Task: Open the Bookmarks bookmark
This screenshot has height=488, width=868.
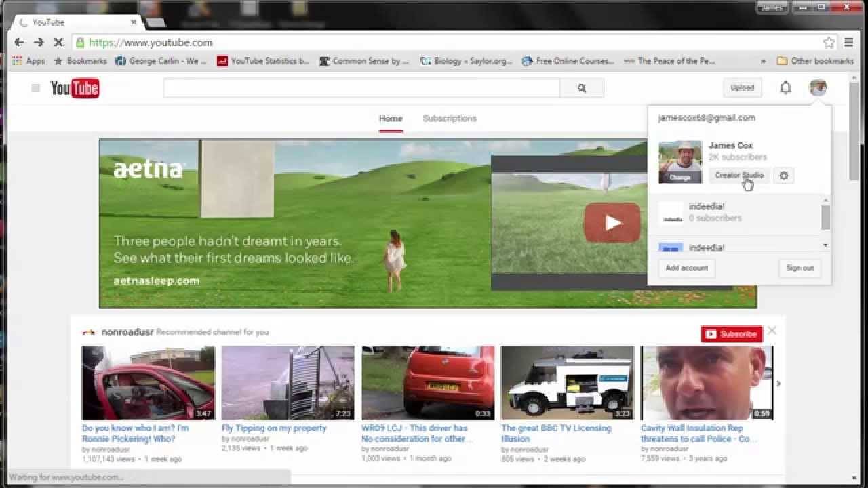Action: tap(80, 61)
